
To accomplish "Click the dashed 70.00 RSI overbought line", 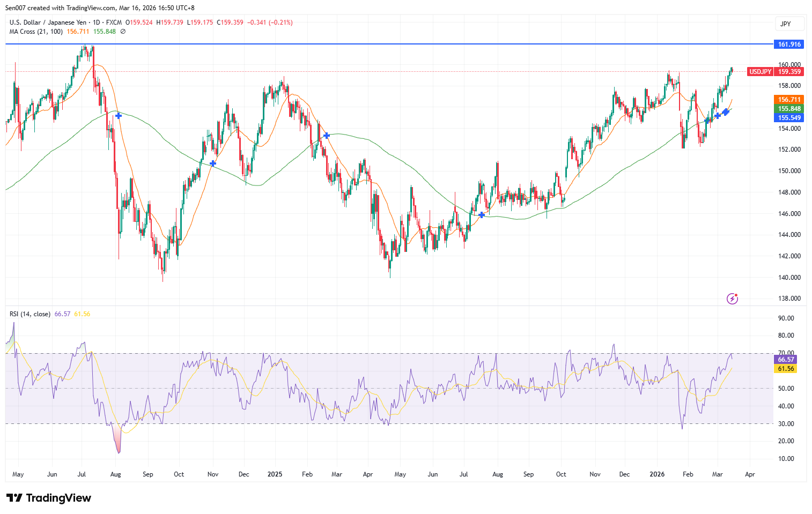I will click(375, 353).
